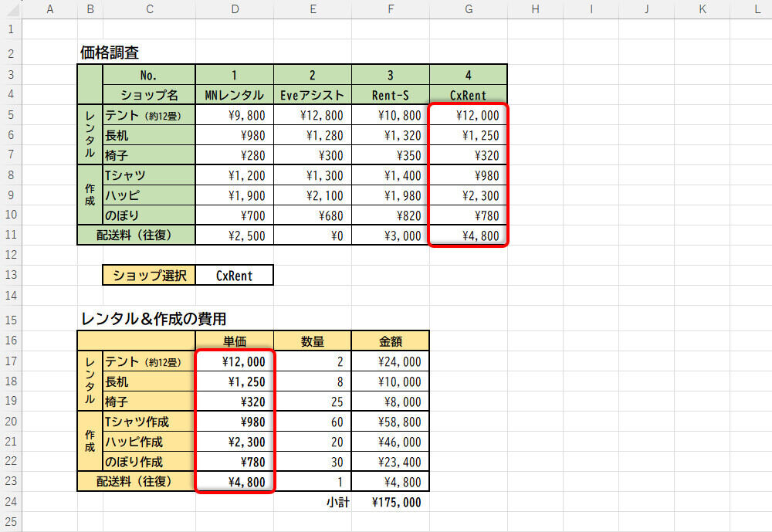Click the ¥23,400 amount cell
Image resolution: width=772 pixels, height=532 pixels.
click(x=391, y=462)
